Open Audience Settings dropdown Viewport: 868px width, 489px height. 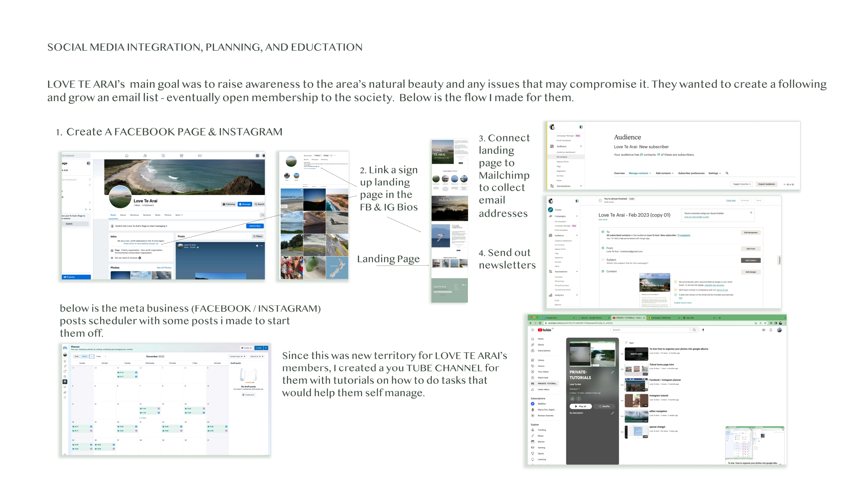[714, 173]
